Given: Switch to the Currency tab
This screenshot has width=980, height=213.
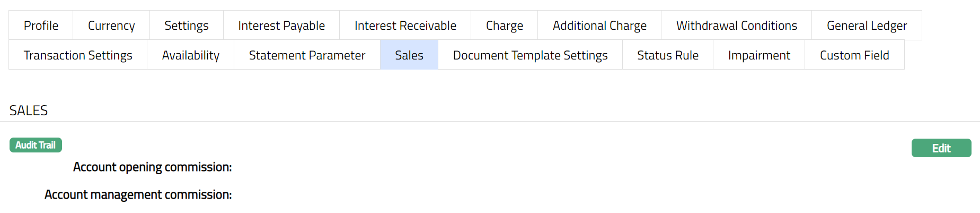Looking at the screenshot, I should pyautogui.click(x=111, y=25).
